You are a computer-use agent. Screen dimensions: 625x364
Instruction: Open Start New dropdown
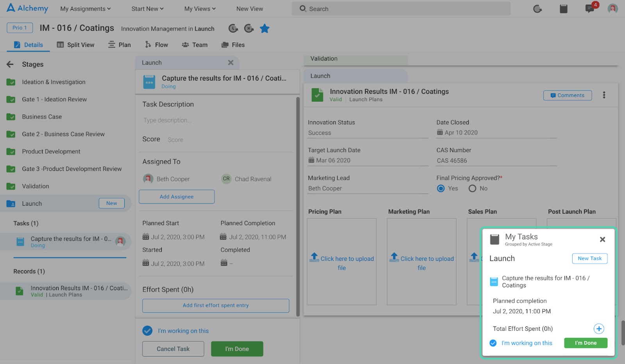click(147, 9)
